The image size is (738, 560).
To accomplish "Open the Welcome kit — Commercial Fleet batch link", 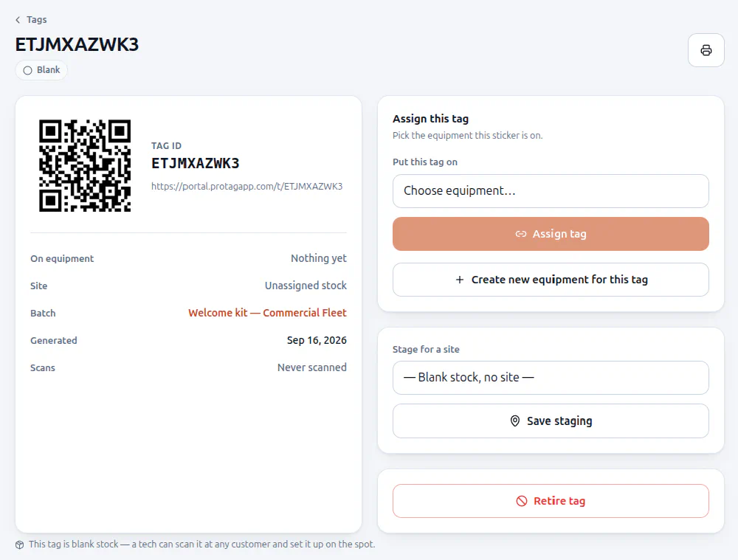I will point(267,313).
